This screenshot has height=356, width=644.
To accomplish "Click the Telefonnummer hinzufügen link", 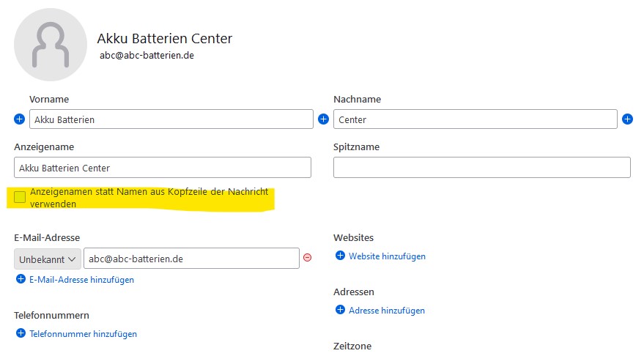I will (83, 334).
